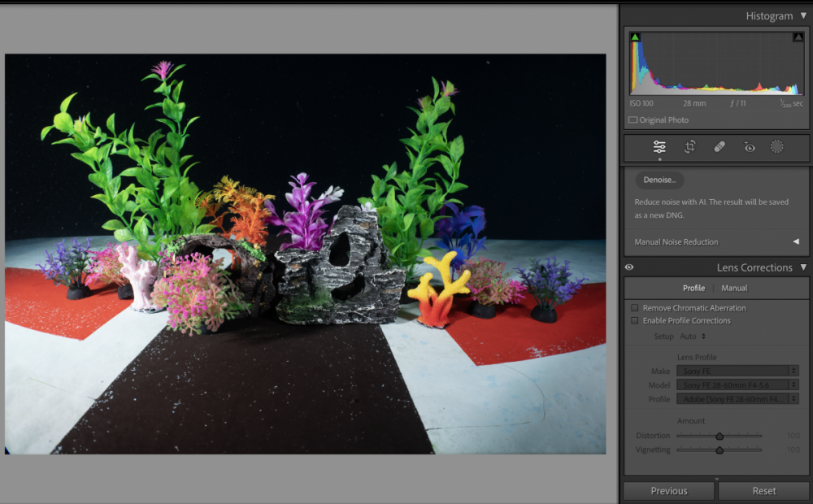This screenshot has width=813, height=504.
Task: Select the Edit sliders tool icon
Action: coord(659,147)
